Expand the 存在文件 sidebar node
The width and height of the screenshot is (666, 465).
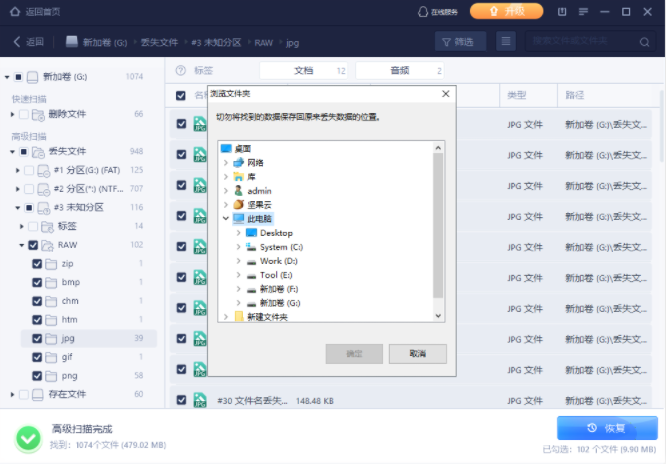(11, 395)
